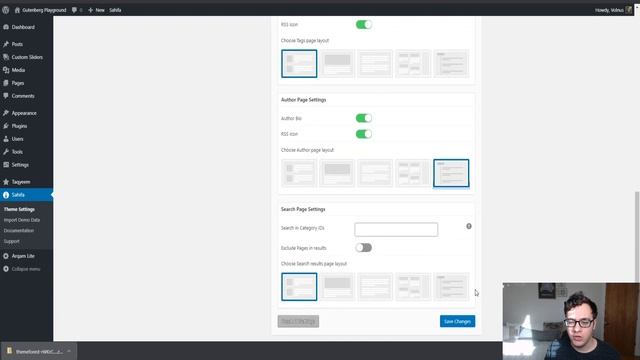
Task: Select fifth Search results layout thumbnail
Action: point(451,287)
